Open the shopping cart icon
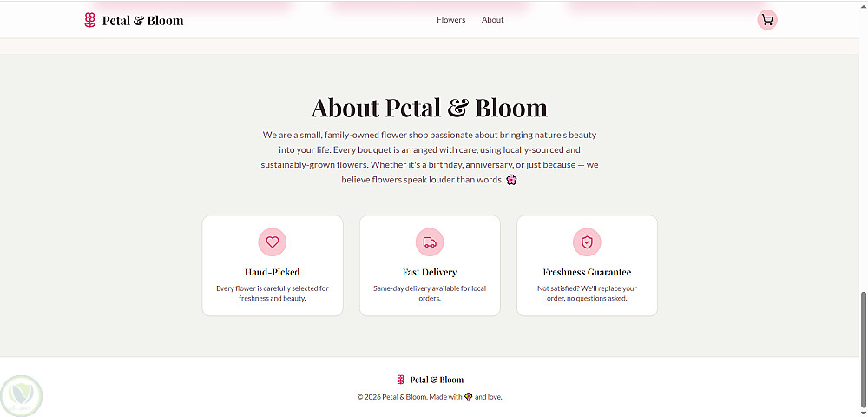This screenshot has width=868, height=417. pyautogui.click(x=766, y=20)
